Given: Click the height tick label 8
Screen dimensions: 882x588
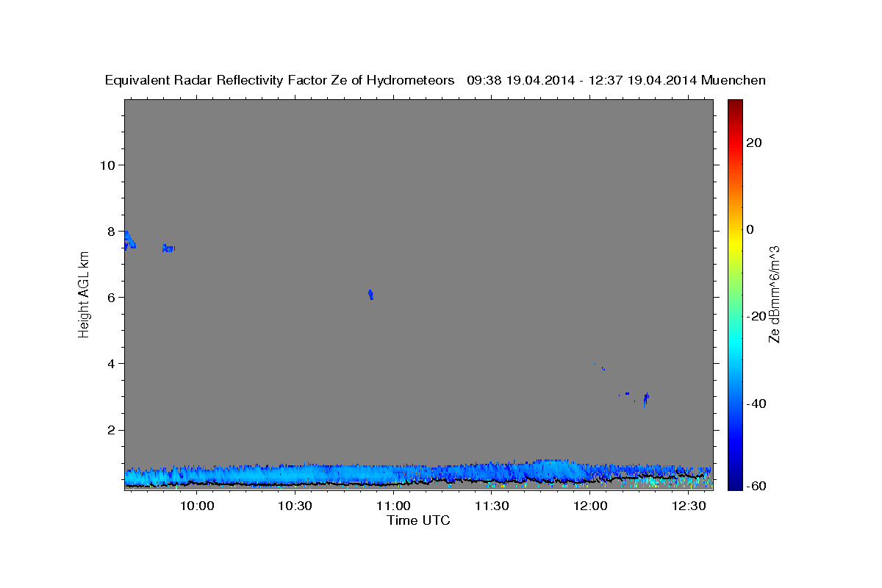Looking at the screenshot, I should tap(111, 231).
